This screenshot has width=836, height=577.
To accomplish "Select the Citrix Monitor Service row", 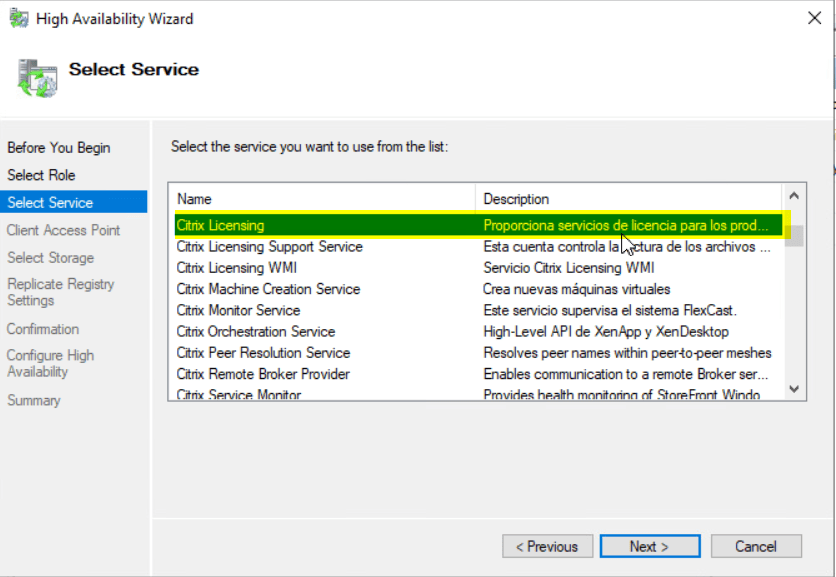I will [300, 310].
